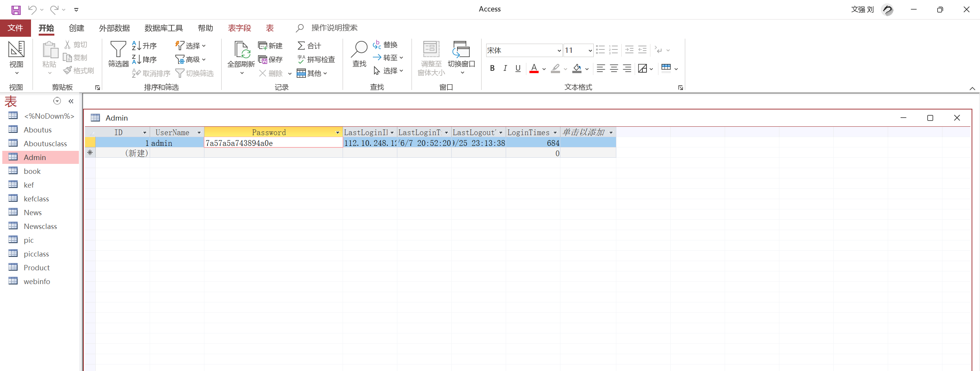Switch to the Create (创建) tab

(x=76, y=28)
